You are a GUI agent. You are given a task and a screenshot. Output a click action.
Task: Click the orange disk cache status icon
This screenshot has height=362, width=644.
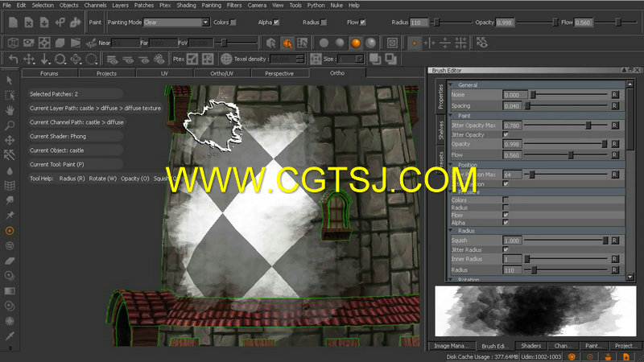pyautogui.click(x=572, y=356)
